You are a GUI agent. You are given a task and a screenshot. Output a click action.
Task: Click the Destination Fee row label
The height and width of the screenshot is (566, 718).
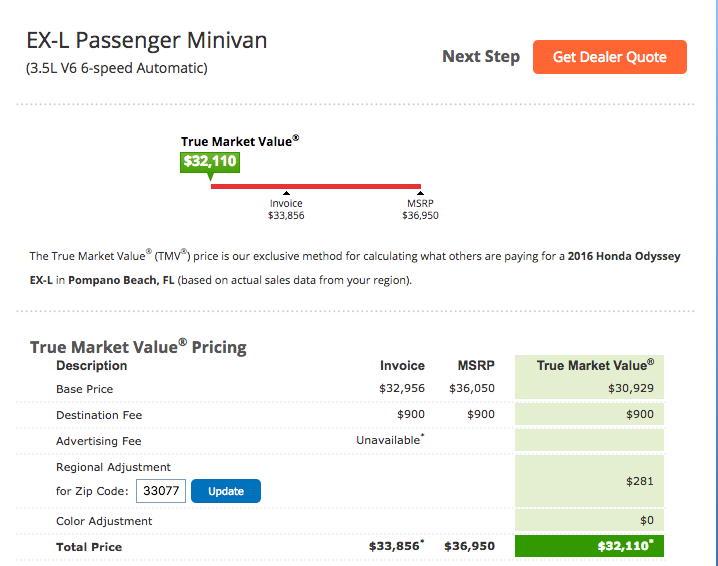(x=99, y=415)
